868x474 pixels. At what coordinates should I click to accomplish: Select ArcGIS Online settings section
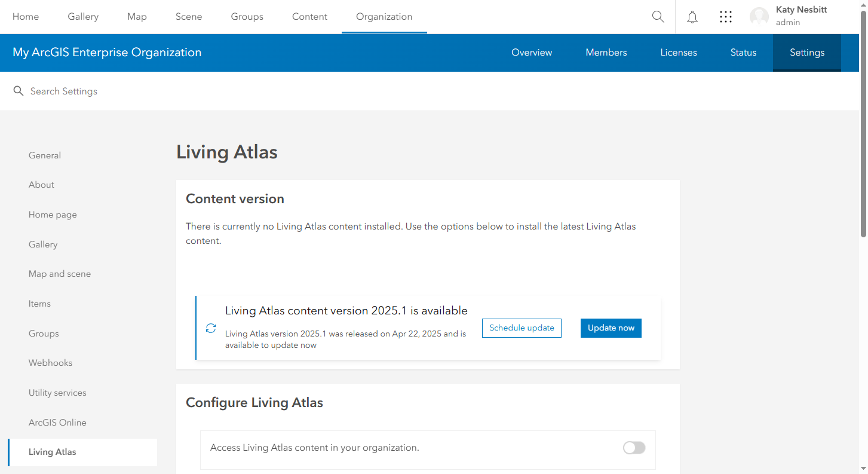tap(57, 422)
